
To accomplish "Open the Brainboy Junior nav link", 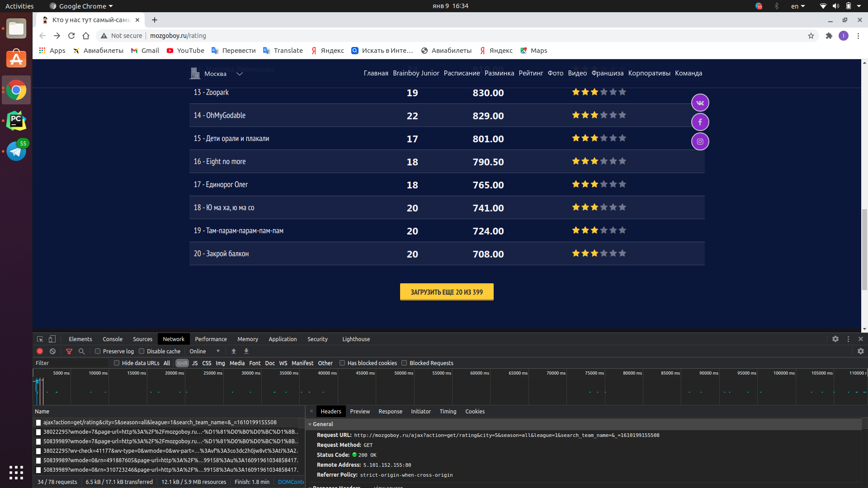I will tap(416, 73).
